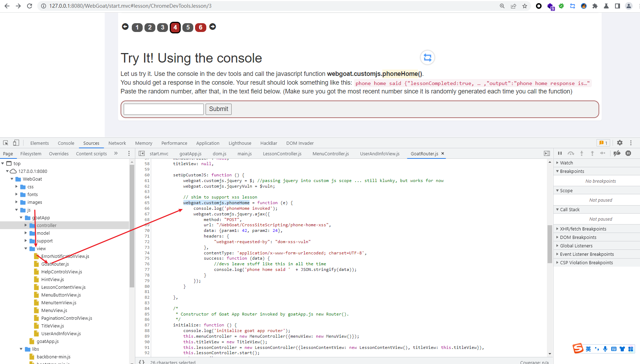Toggle the debugger sidebar icon
Viewport: 640px width, 364px height.
click(x=547, y=154)
